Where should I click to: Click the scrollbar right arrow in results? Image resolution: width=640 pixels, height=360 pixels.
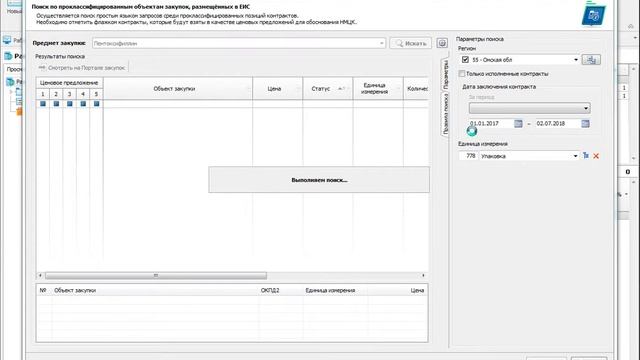423,276
